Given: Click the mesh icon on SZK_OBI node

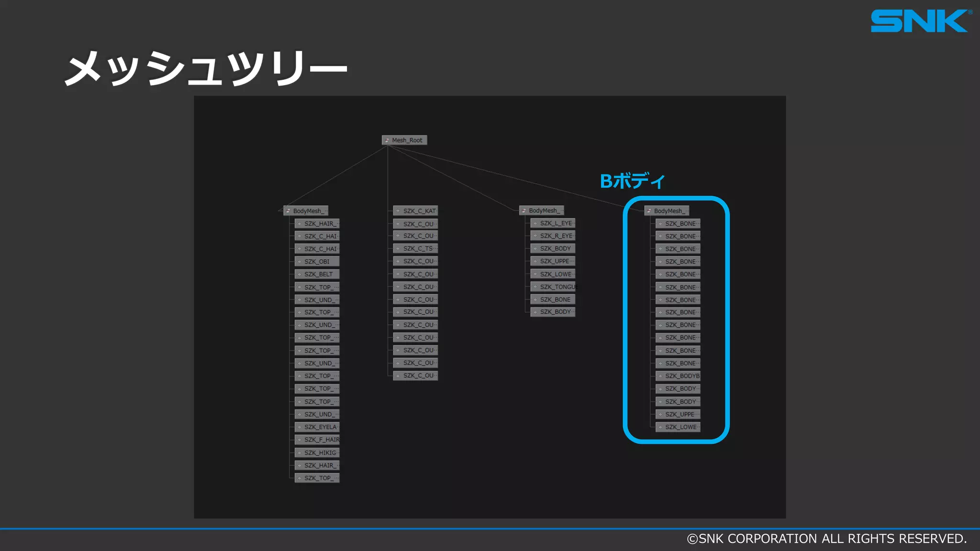Looking at the screenshot, I should click(299, 262).
